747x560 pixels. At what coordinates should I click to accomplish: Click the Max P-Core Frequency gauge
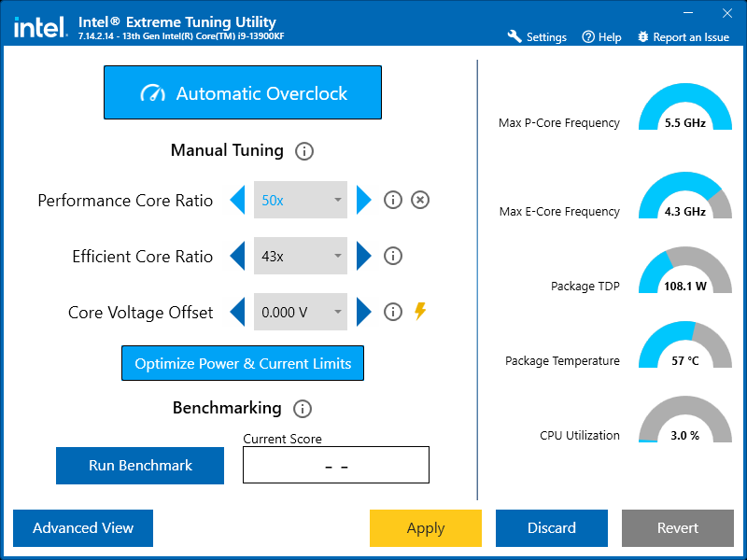coord(684,109)
